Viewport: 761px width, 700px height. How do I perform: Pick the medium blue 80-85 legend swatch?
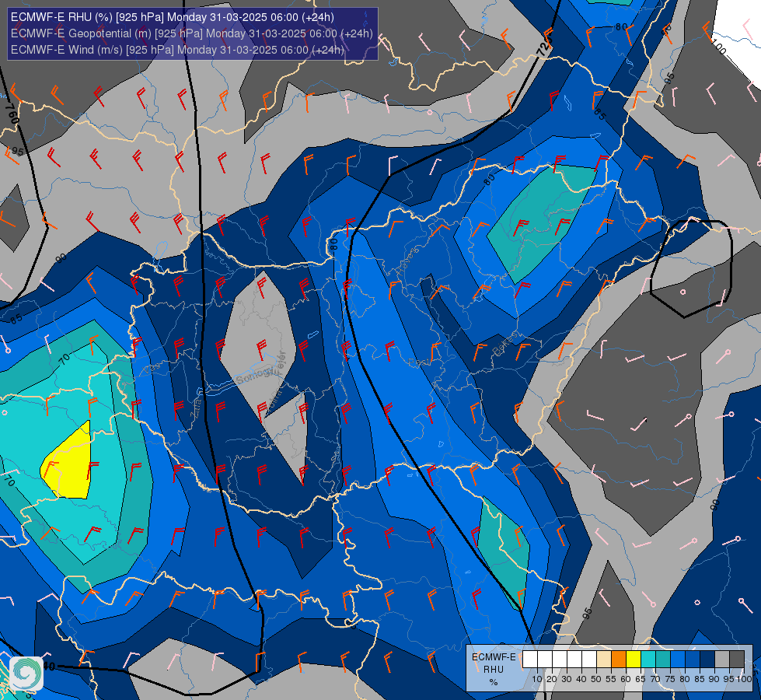[693, 659]
